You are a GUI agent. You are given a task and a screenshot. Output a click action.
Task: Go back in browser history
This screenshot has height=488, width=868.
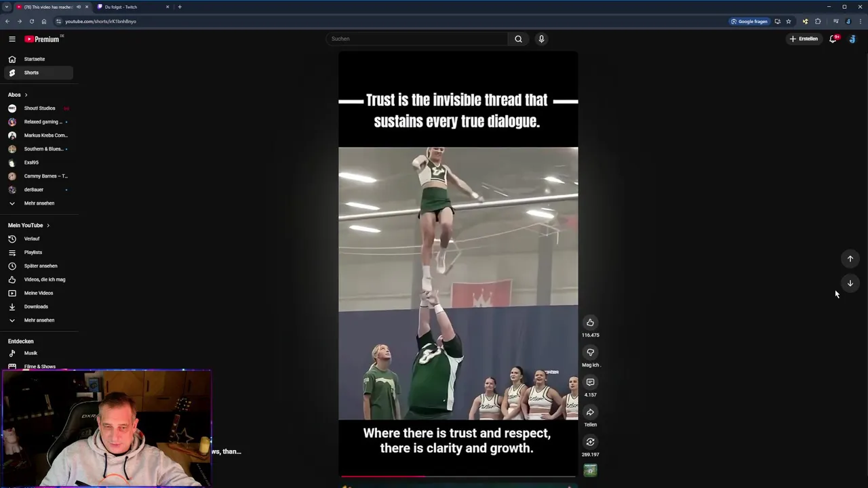(7, 21)
